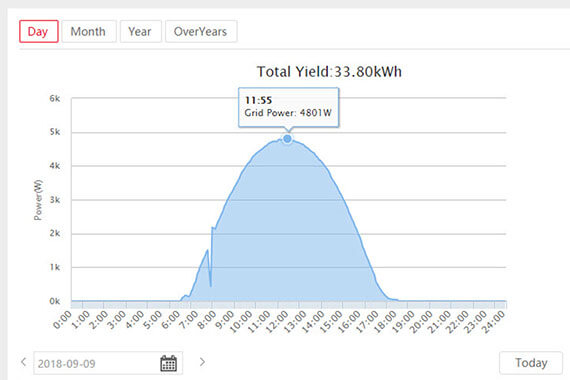The height and width of the screenshot is (380, 570).
Task: Click the 12:00 x-axis label
Action: coord(277,321)
